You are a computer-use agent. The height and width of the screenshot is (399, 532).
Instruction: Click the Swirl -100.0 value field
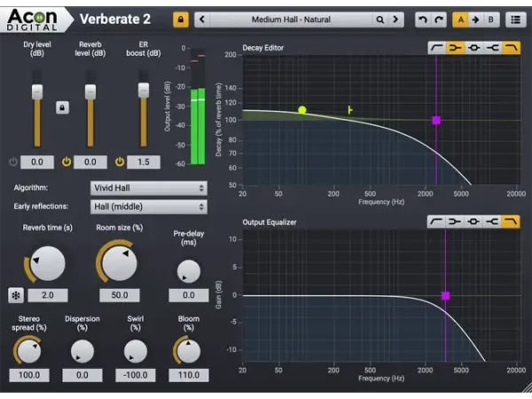(136, 375)
